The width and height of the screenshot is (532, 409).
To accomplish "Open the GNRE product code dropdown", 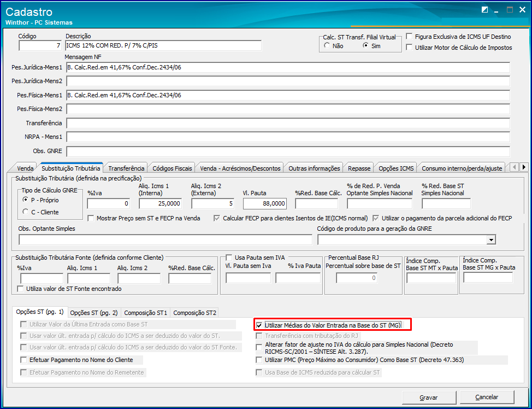I will pos(490,239).
